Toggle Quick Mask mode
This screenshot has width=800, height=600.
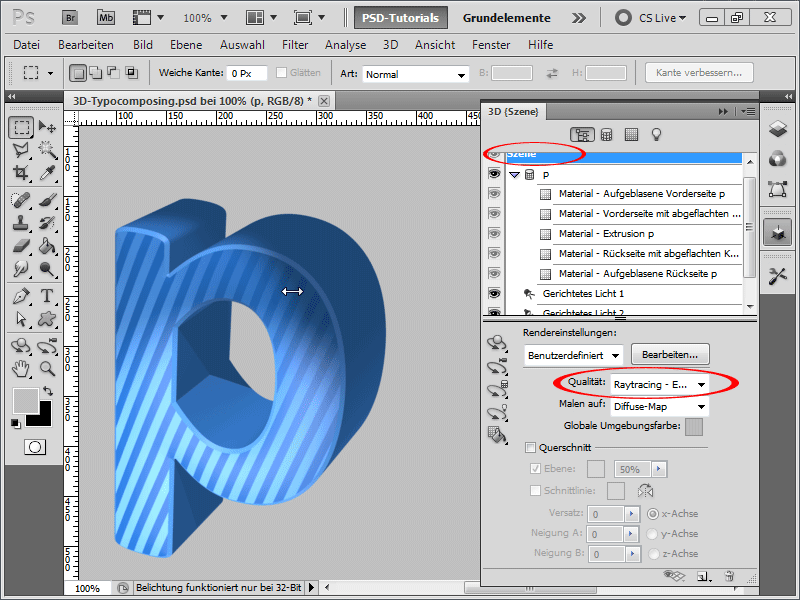pos(35,447)
